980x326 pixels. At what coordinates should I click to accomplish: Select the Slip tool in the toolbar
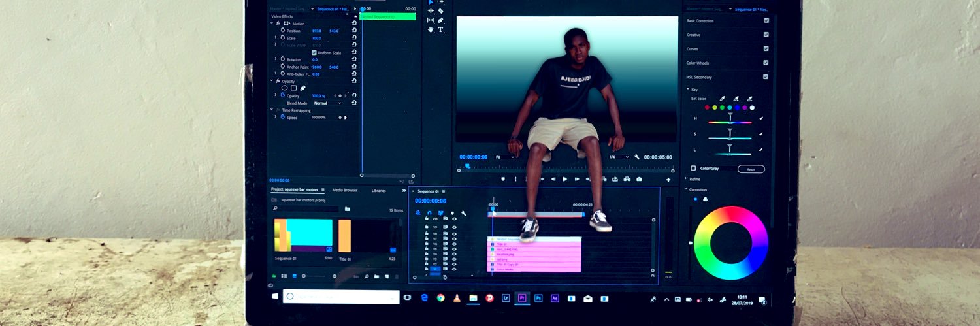(431, 20)
